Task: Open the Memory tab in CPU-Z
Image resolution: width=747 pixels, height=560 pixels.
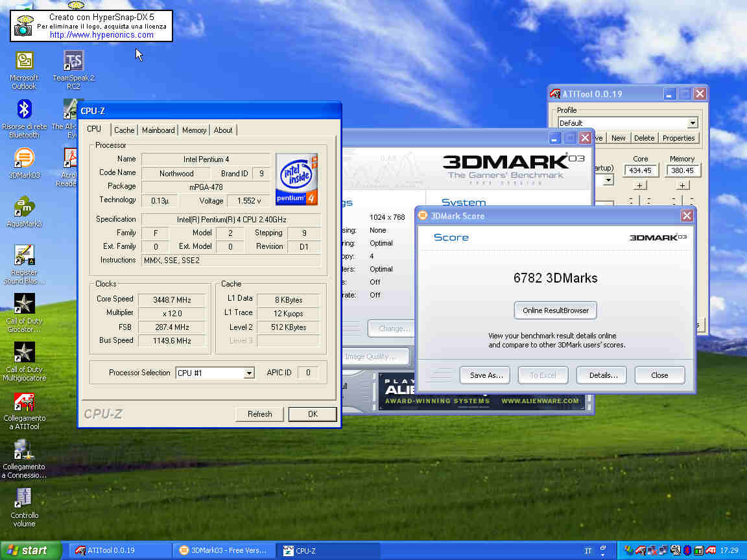Action: pyautogui.click(x=195, y=130)
